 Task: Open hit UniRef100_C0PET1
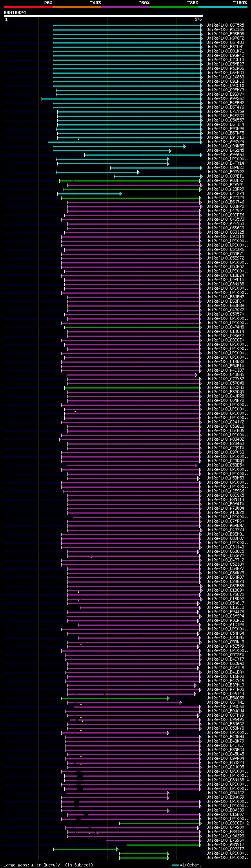(x=225, y=176)
